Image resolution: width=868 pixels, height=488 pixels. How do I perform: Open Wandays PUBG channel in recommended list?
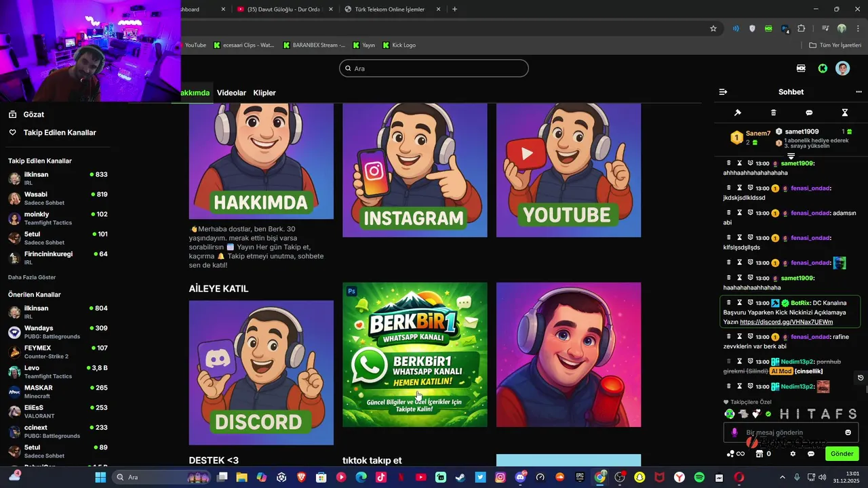(58, 331)
